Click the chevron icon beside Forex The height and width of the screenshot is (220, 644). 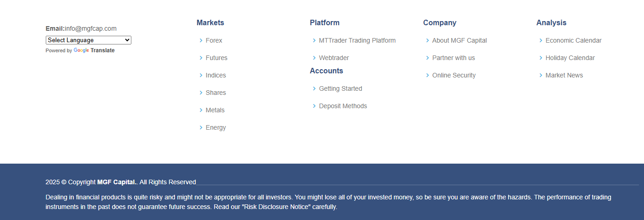[x=201, y=40]
